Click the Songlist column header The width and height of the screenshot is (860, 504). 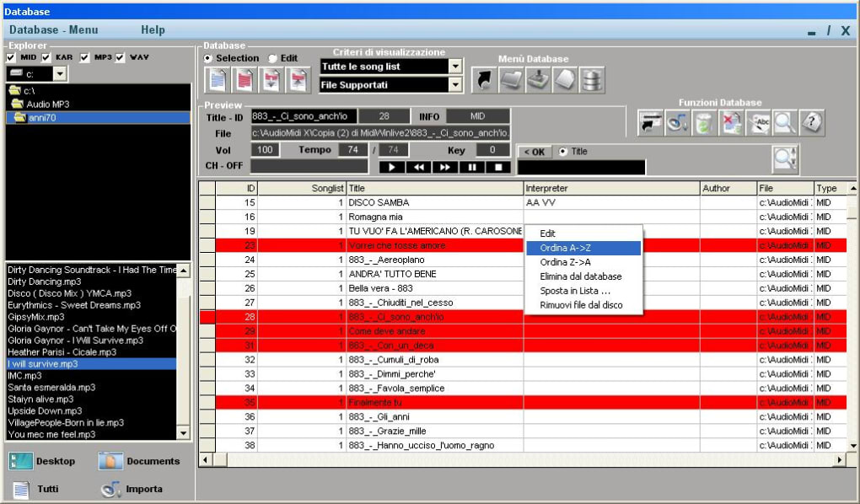point(302,188)
